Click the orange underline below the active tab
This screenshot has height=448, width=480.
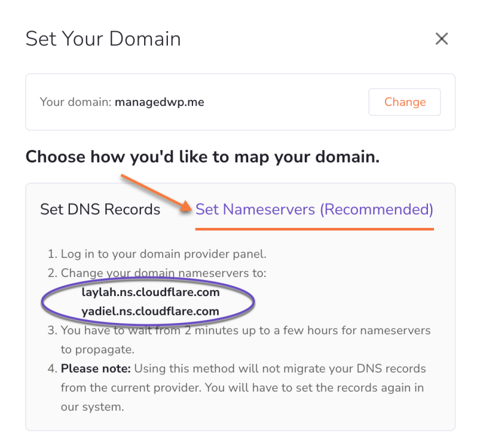pos(314,229)
